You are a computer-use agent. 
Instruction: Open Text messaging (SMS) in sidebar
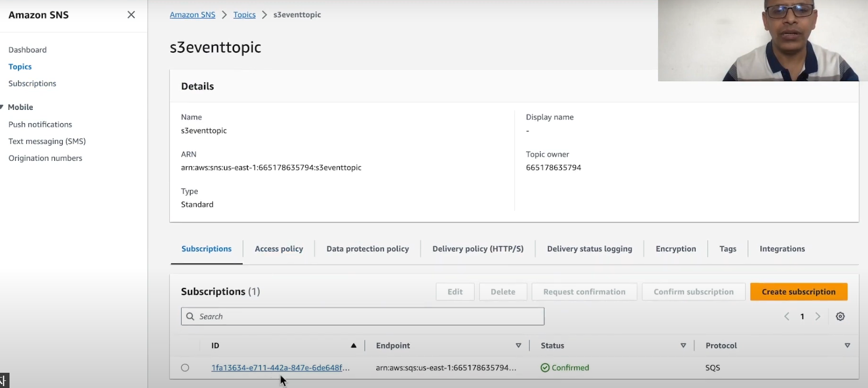47,141
